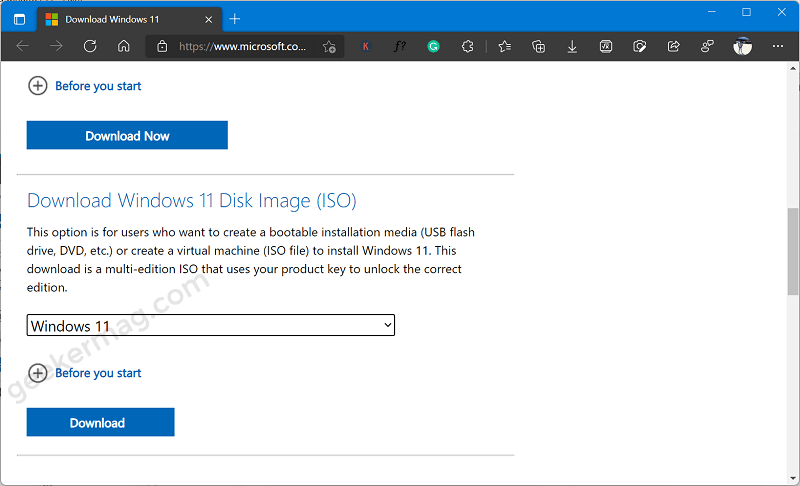
Task: Close the Download Windows 11 tab
Action: click(x=209, y=19)
